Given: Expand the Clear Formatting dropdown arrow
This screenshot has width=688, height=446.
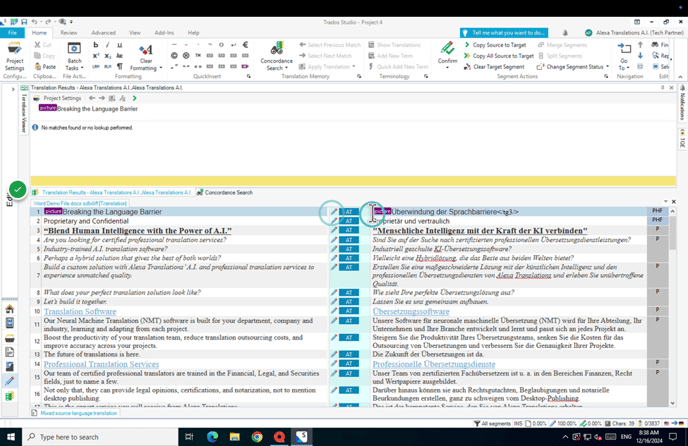Looking at the screenshot, I should pyautogui.click(x=161, y=68).
